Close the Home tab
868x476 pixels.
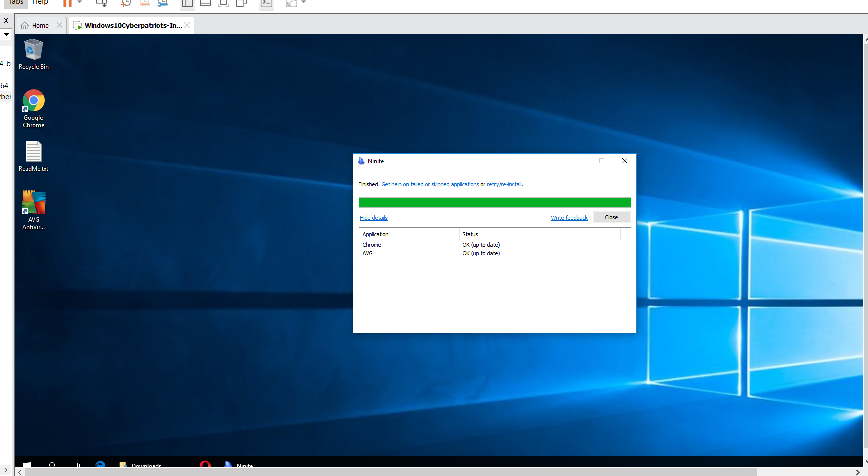pos(59,25)
